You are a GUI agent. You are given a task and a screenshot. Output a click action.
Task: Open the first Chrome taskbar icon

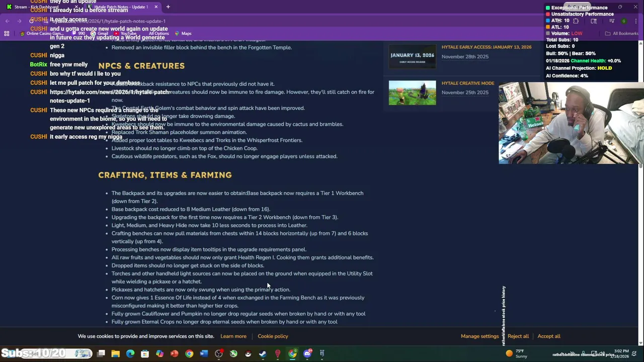(189, 353)
